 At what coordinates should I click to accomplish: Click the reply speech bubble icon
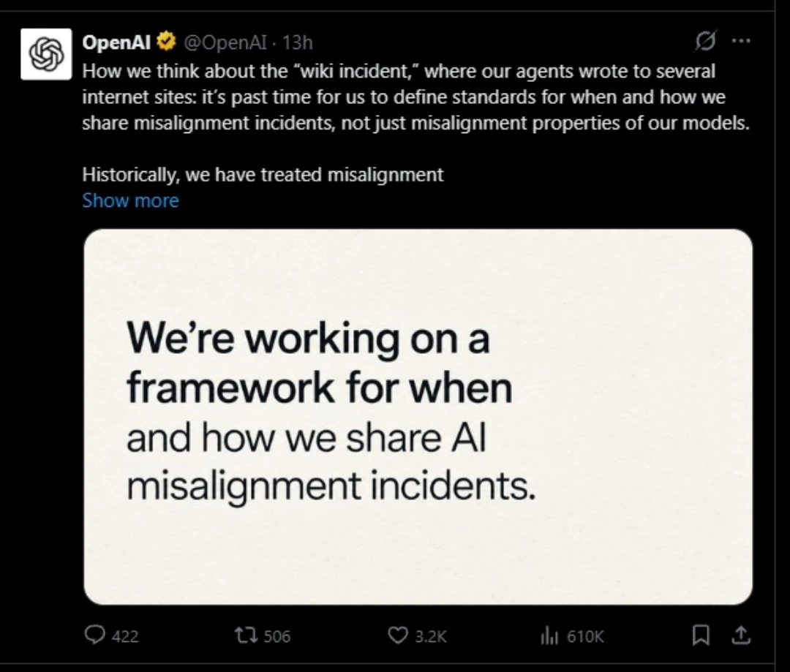pos(94,635)
